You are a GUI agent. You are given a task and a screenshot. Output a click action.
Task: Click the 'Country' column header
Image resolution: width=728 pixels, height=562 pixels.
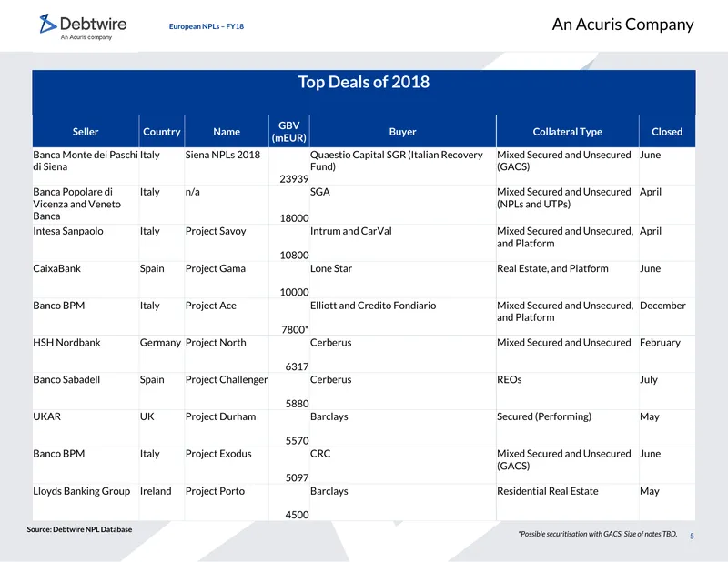click(x=162, y=132)
